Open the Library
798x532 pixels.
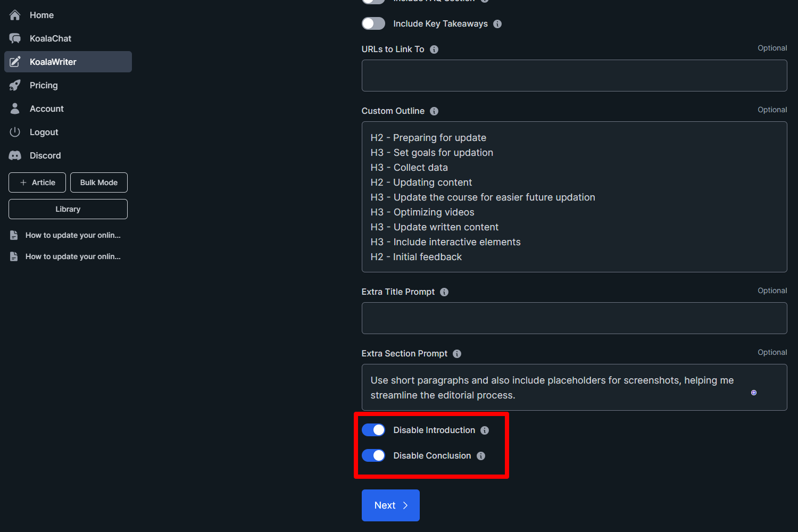pyautogui.click(x=68, y=209)
